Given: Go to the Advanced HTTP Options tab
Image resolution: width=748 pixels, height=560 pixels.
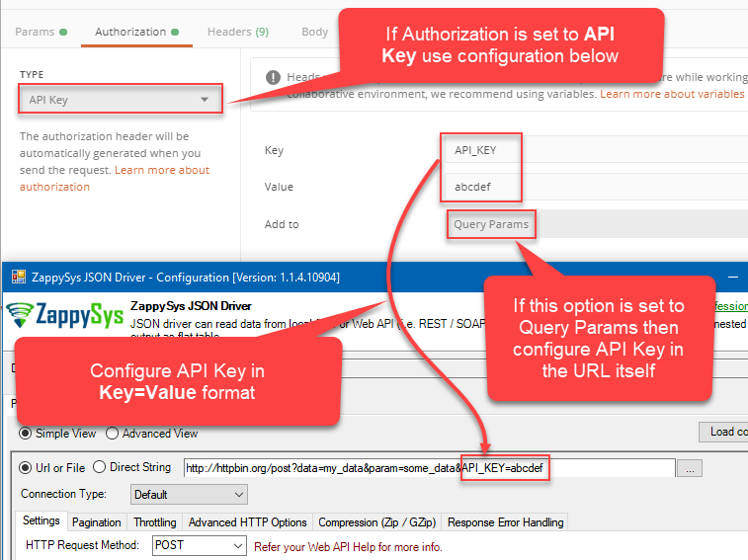Looking at the screenshot, I should (248, 522).
